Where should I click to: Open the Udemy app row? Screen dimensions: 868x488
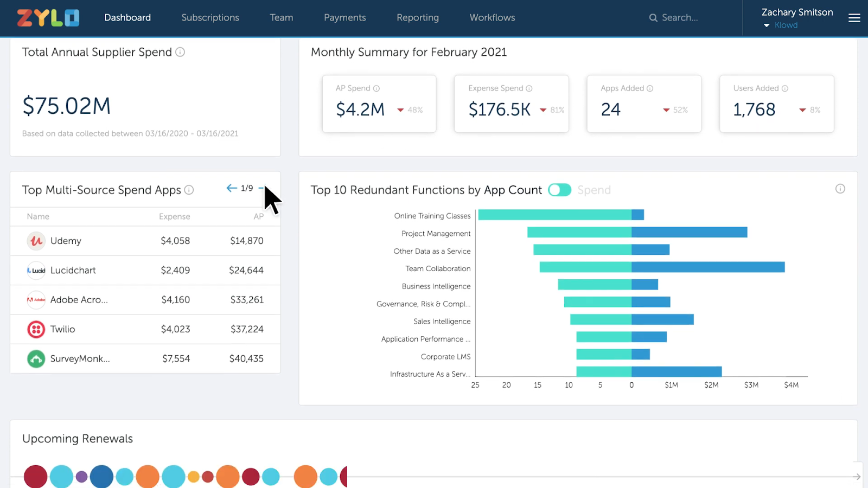pyautogui.click(x=66, y=241)
